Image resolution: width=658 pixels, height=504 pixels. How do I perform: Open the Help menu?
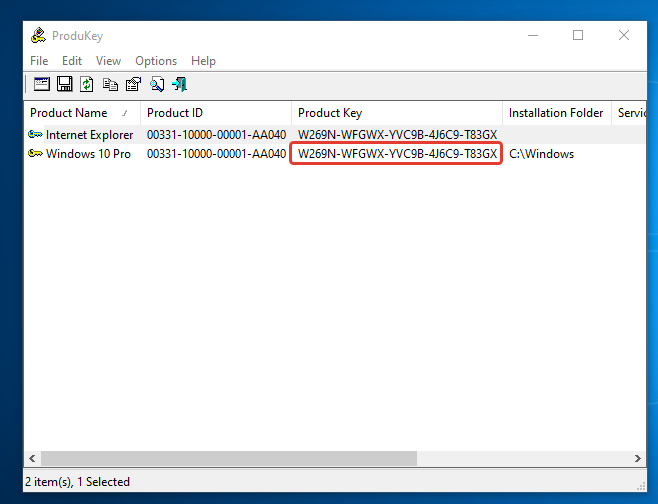203,61
